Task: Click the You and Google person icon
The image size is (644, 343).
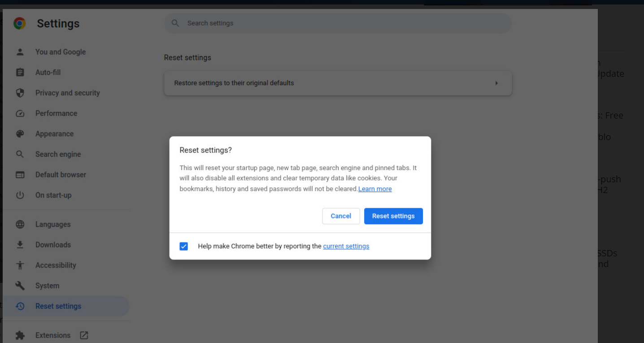Action: (20, 52)
